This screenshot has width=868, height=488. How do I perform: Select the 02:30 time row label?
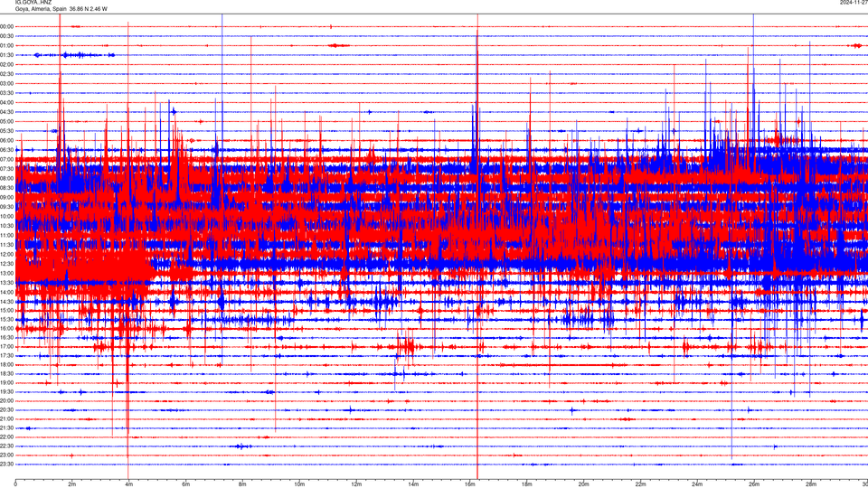[x=6, y=73]
